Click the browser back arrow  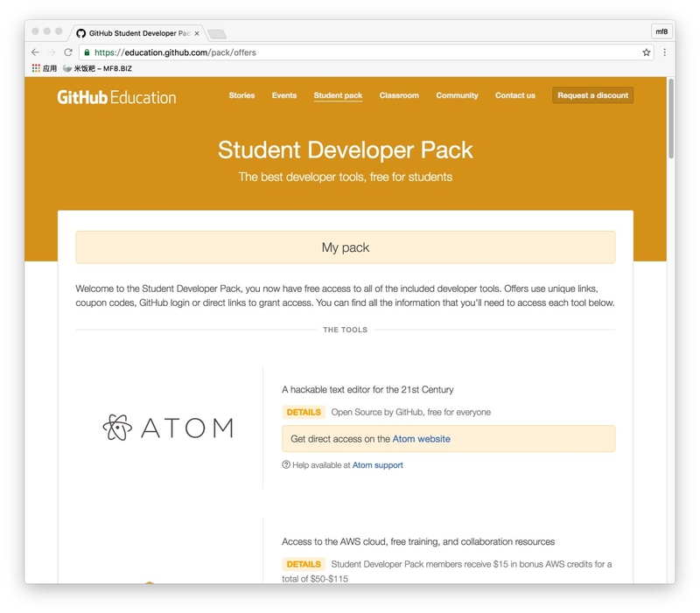(35, 52)
